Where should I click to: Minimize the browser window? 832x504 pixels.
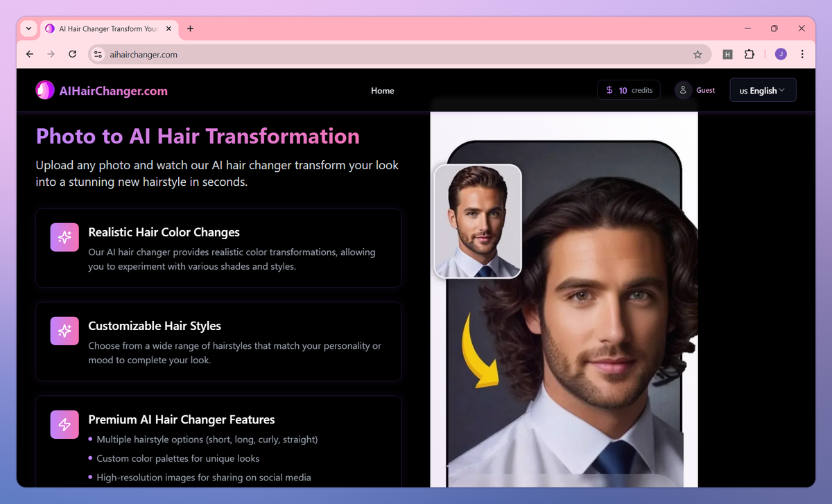pos(748,28)
